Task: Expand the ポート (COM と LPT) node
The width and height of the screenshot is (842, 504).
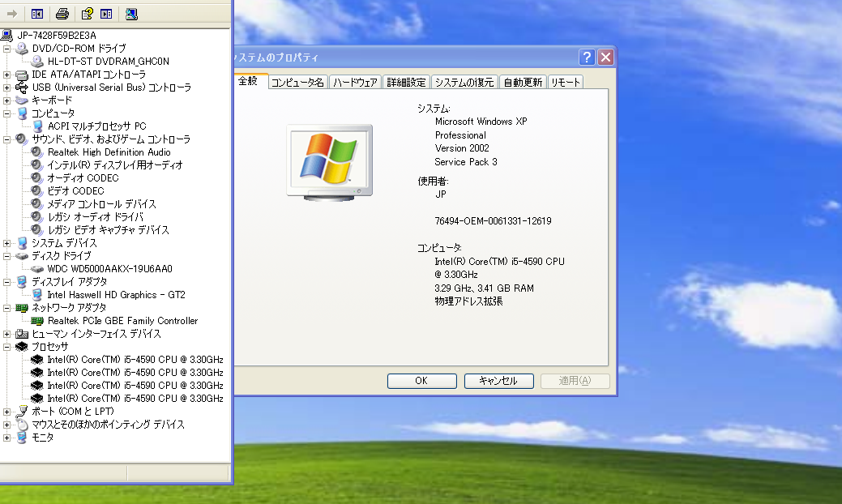Action: point(7,412)
